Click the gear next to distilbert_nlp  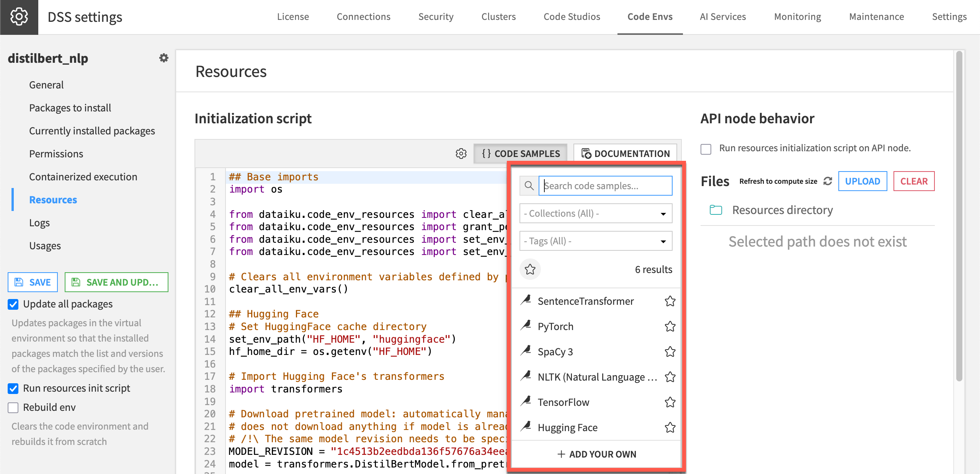(x=163, y=58)
